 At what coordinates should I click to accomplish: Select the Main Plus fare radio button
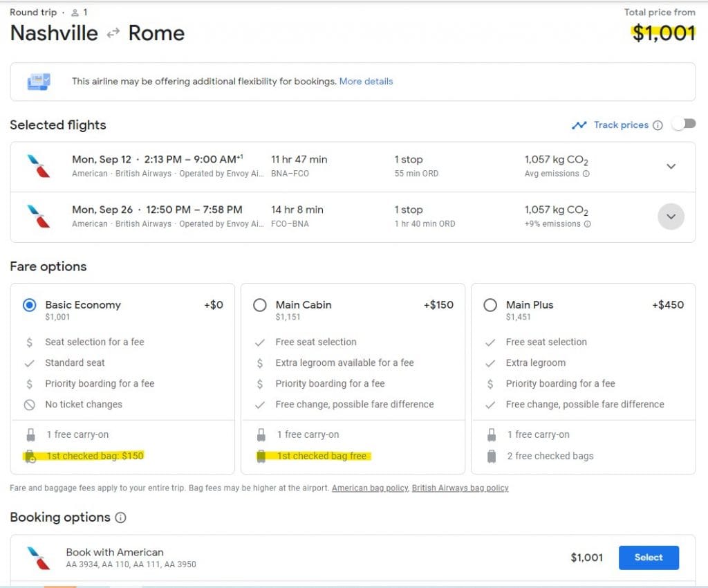[x=490, y=305]
